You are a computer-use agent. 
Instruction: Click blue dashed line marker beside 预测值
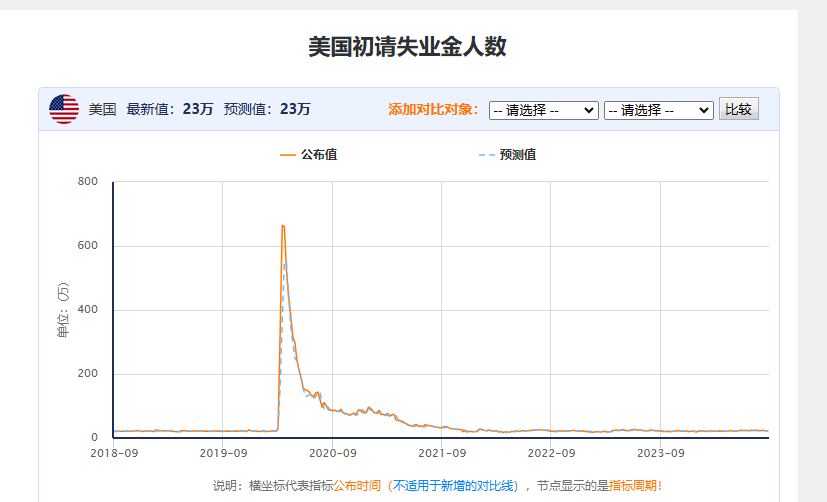(x=486, y=155)
